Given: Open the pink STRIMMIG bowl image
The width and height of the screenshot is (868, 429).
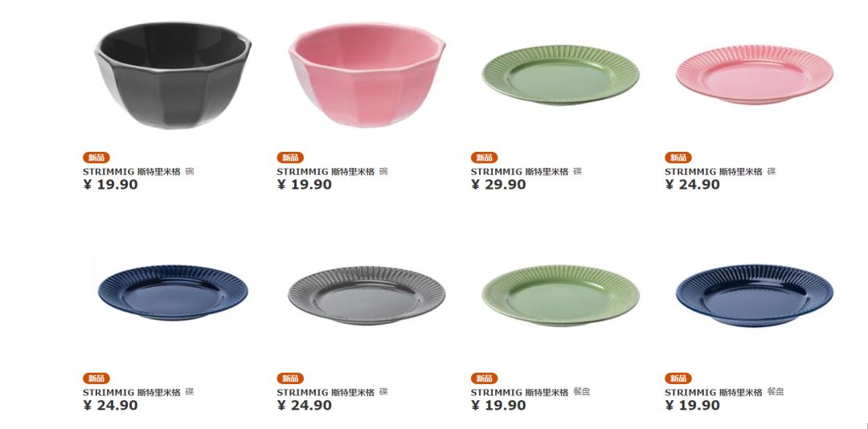Looking at the screenshot, I should point(366,75).
